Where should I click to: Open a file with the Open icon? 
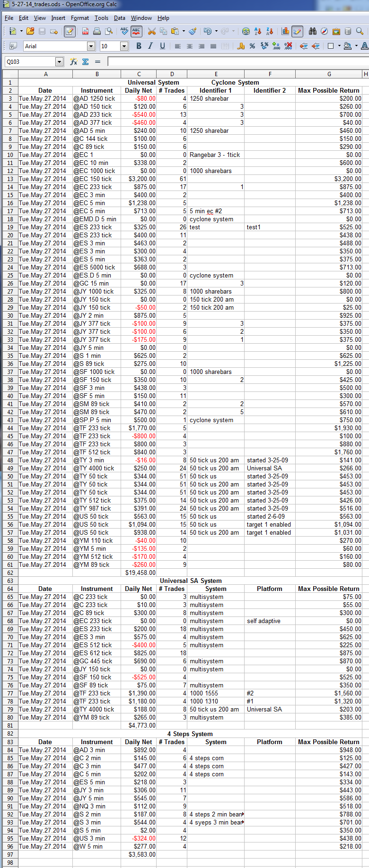point(30,31)
